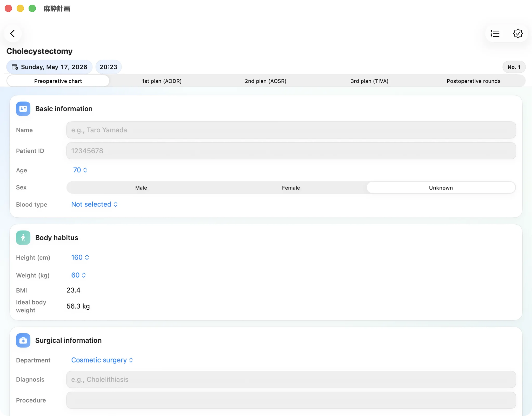Click the BMI value 23.4
532x416 pixels.
pos(74,290)
